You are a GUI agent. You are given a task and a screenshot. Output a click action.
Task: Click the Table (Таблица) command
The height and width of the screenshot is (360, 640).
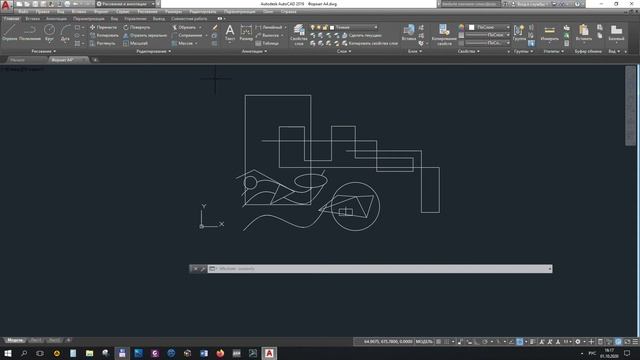click(267, 43)
